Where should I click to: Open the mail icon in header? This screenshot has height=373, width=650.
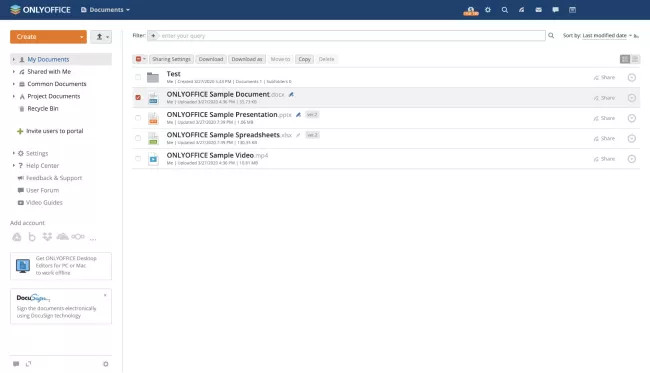[538, 10]
